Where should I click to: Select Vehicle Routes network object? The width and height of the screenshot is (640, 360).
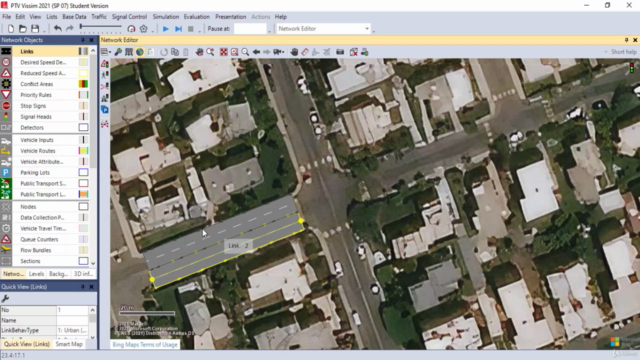38,151
